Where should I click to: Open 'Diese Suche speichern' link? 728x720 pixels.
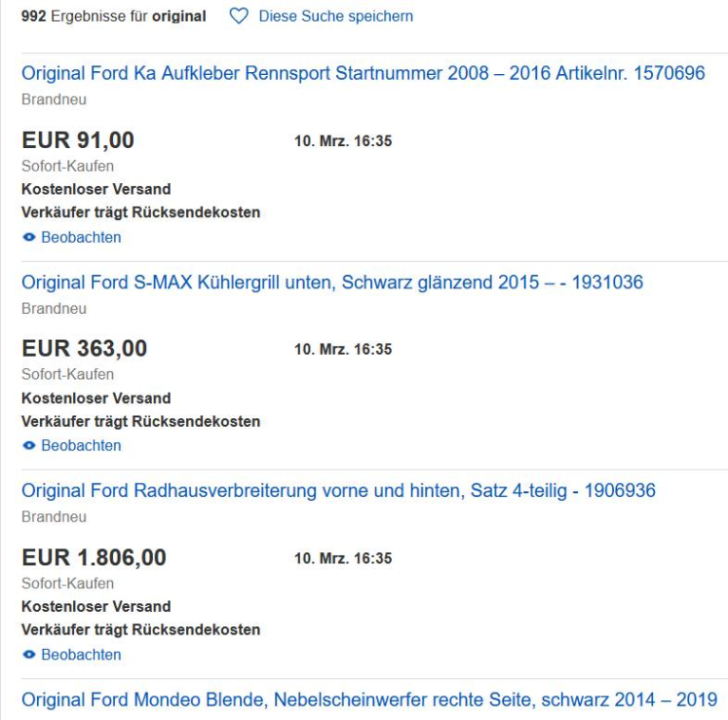pyautogui.click(x=335, y=17)
